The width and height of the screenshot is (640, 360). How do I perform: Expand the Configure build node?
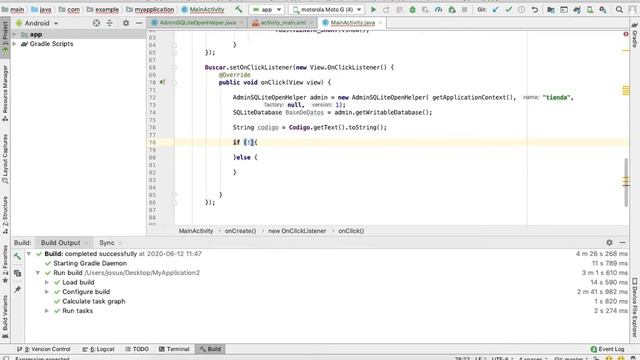click(47, 291)
